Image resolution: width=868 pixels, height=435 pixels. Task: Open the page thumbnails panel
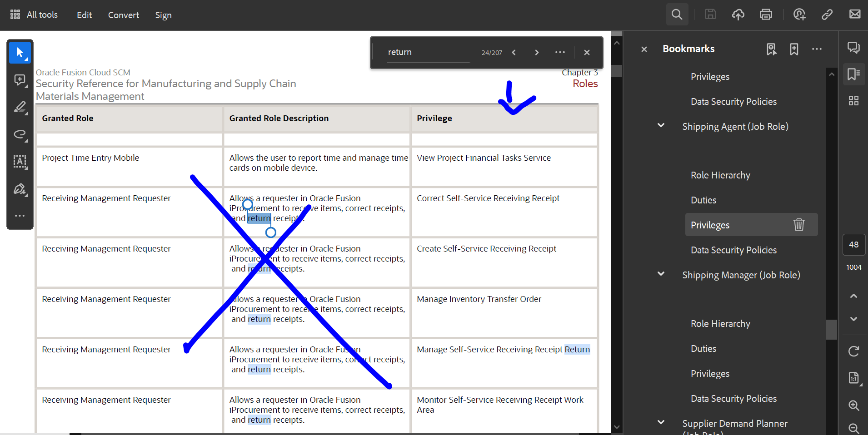pos(854,101)
